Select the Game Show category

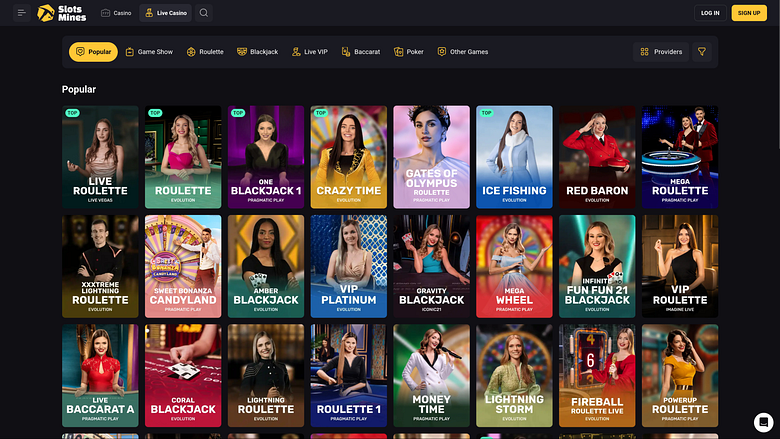(x=149, y=52)
